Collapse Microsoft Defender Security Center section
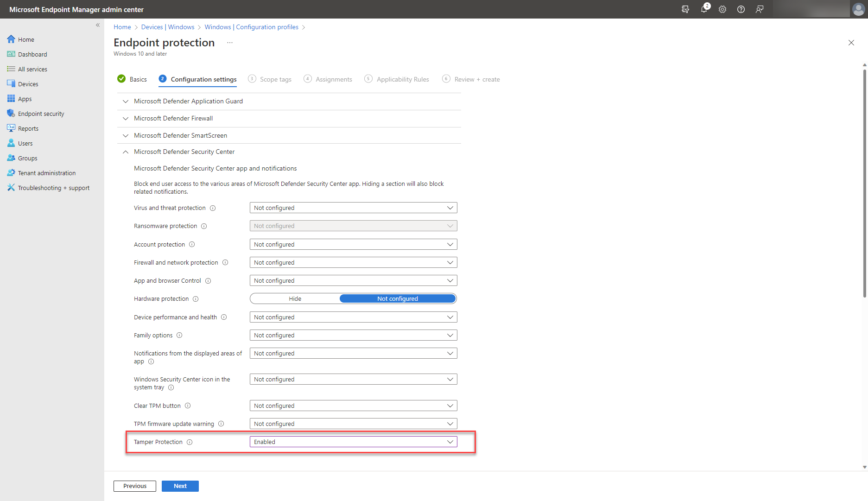868x501 pixels. click(289, 152)
